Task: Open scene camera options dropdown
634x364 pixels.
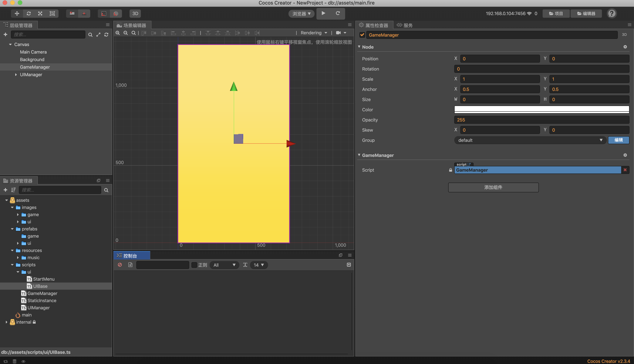Action: (x=341, y=33)
